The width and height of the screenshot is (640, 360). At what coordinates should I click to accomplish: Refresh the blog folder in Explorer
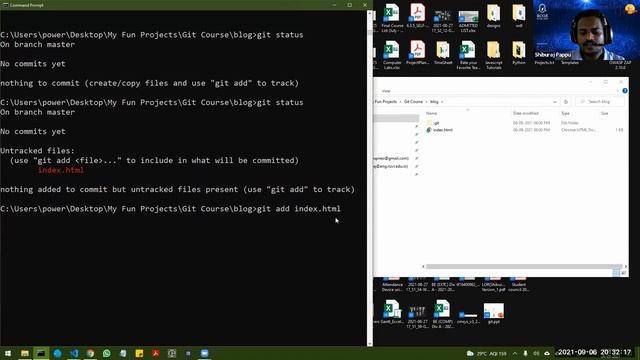566,102
